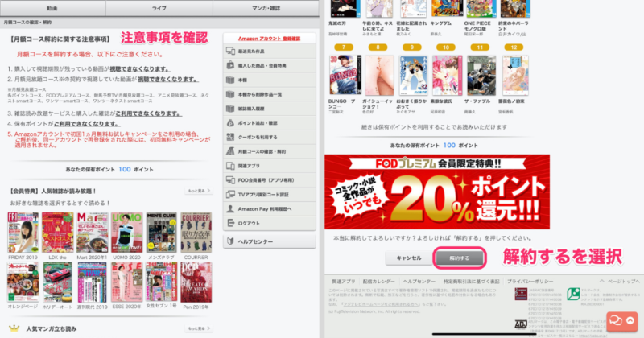This screenshot has width=644, height=338.
Task: Click the 鬼滅の刃 manga title
Action: coord(339,23)
